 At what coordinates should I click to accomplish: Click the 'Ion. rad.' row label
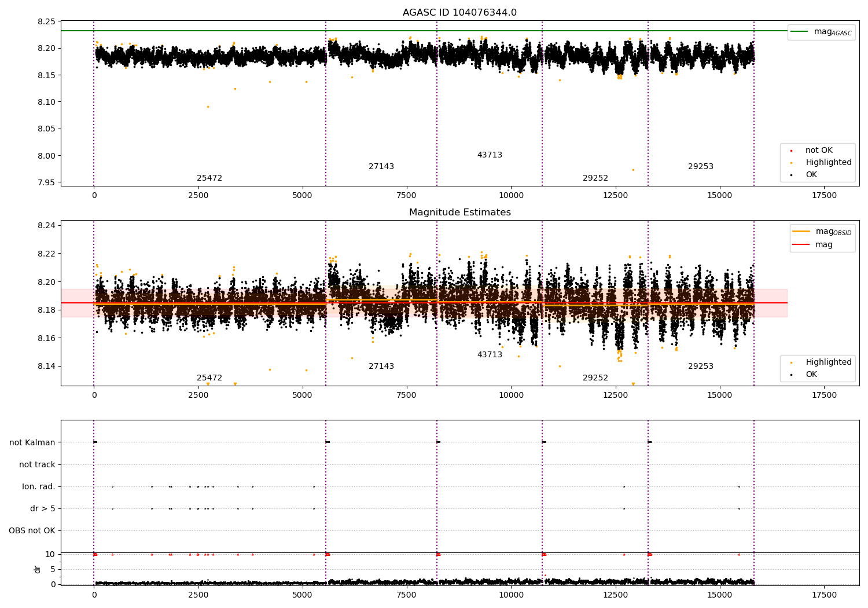click(x=39, y=487)
